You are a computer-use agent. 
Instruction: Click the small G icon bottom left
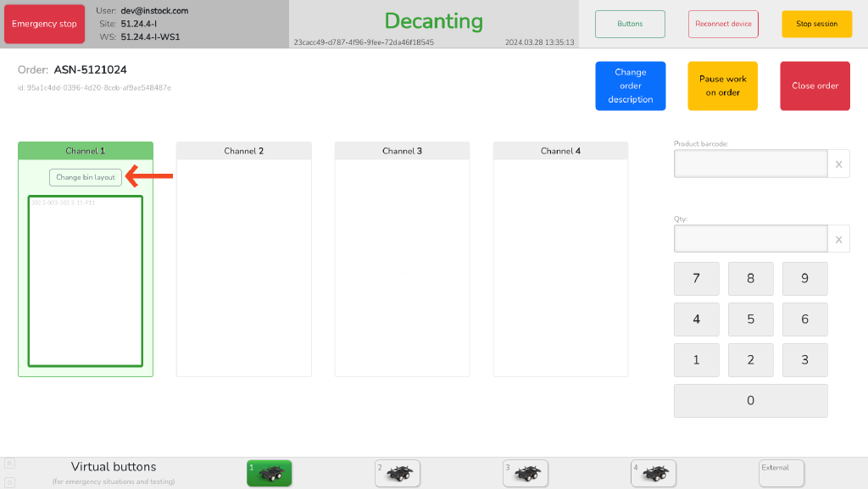pos(9,482)
